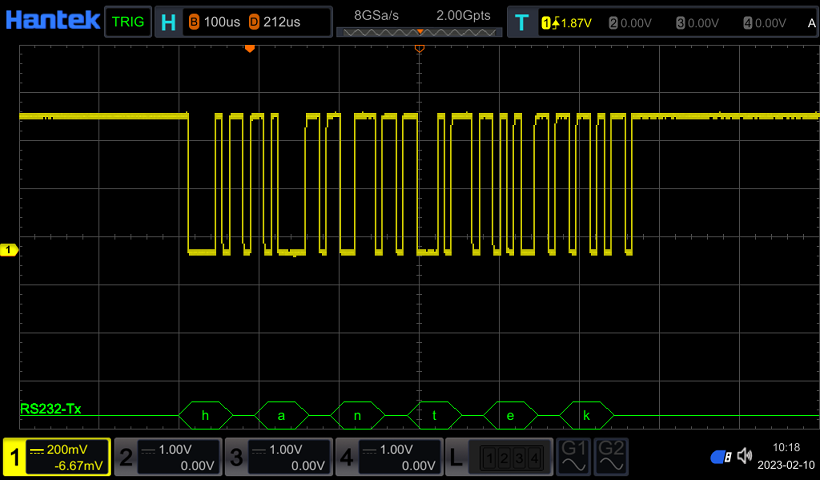Click the USB connection status icon
This screenshot has width=820, height=480.
pos(721,457)
